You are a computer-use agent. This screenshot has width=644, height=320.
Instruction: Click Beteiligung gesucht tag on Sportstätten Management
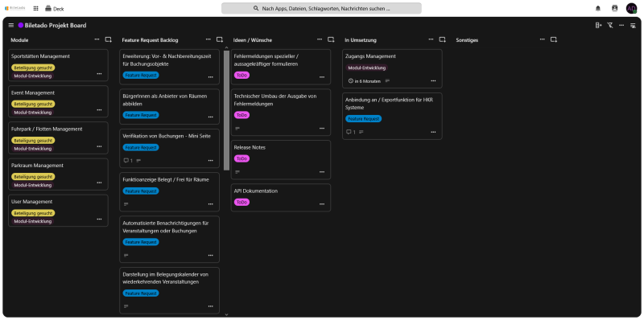[33, 68]
